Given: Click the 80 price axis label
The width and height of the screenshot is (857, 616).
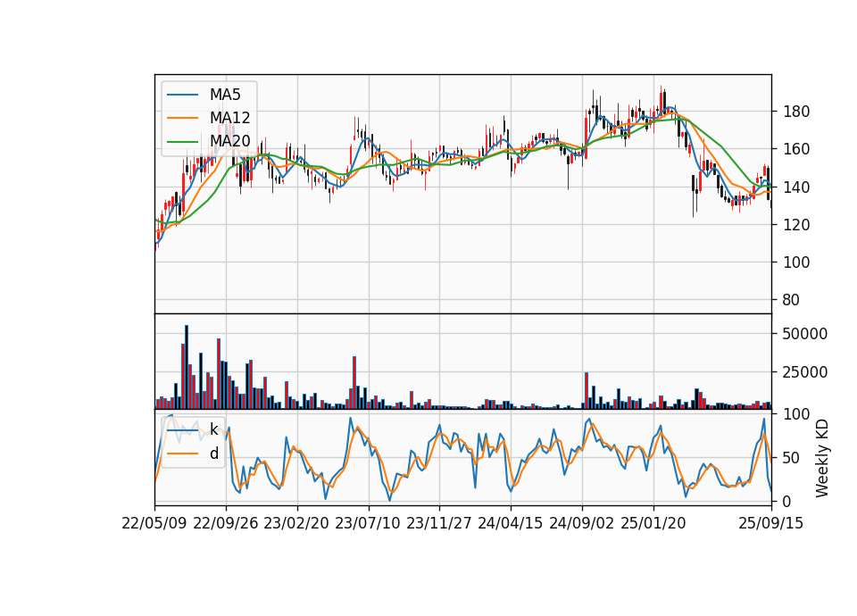Looking at the screenshot, I should pos(791,300).
